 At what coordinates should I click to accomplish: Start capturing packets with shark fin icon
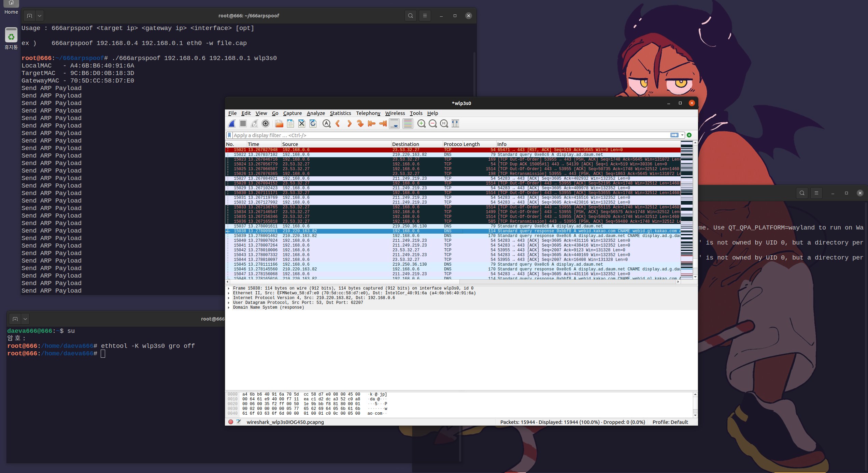click(232, 124)
